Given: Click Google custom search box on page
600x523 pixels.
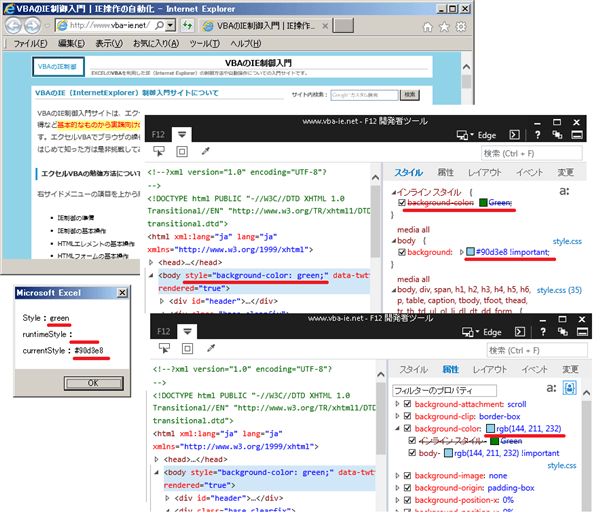Looking at the screenshot, I should (x=364, y=94).
